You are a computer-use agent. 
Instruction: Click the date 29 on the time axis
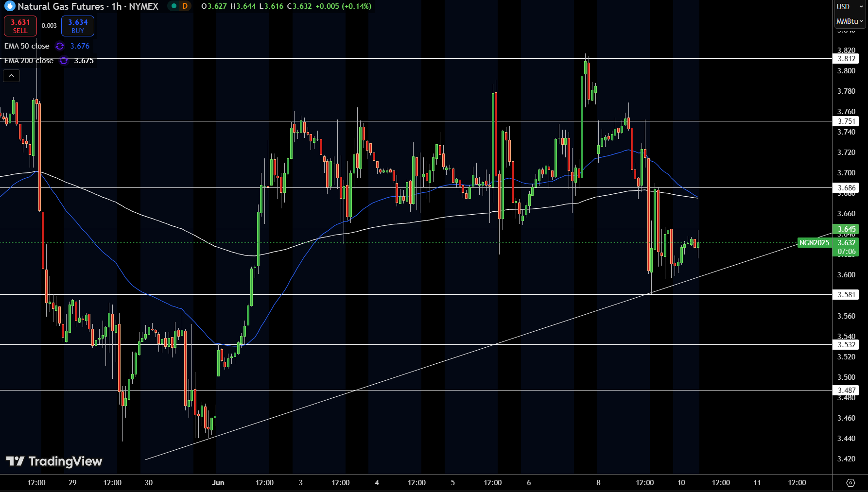tap(72, 483)
